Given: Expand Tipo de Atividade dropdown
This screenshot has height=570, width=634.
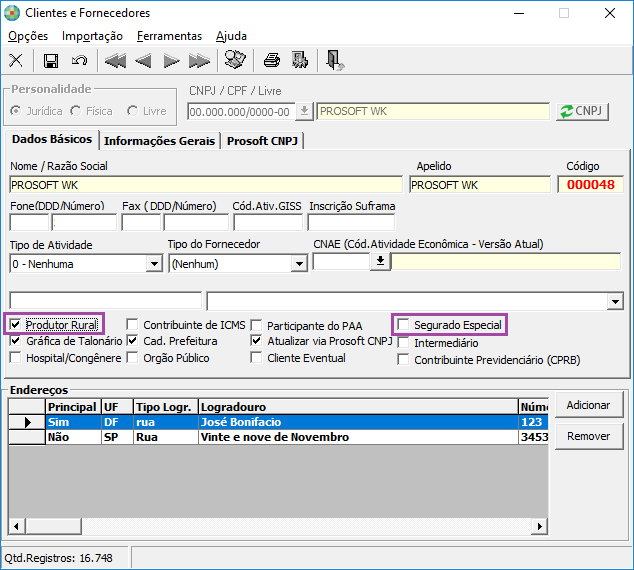Looking at the screenshot, I should point(154,264).
